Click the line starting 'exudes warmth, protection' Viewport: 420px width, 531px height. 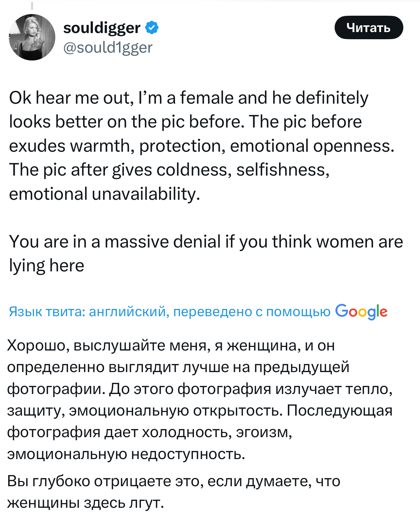pyautogui.click(x=202, y=146)
